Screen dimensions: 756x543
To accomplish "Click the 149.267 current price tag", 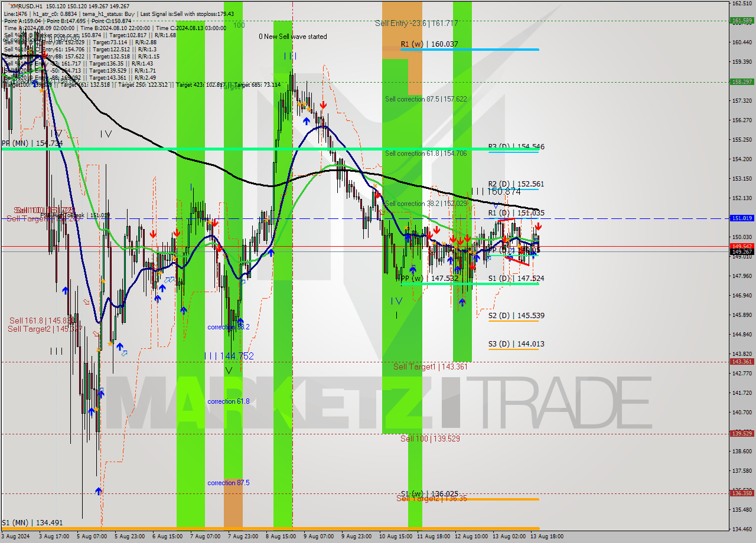I will tap(742, 251).
